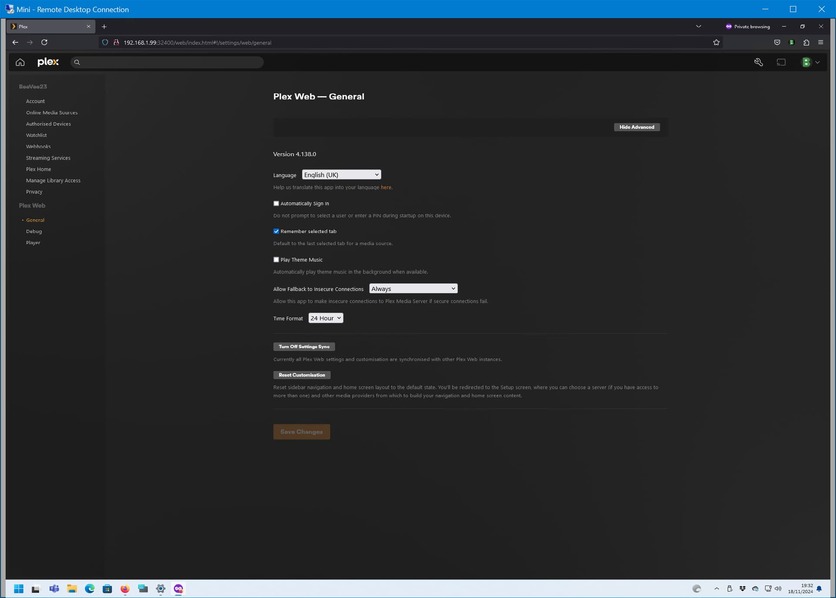This screenshot has width=836, height=598.
Task: Bookmark this page with star icon
Action: 716,42
